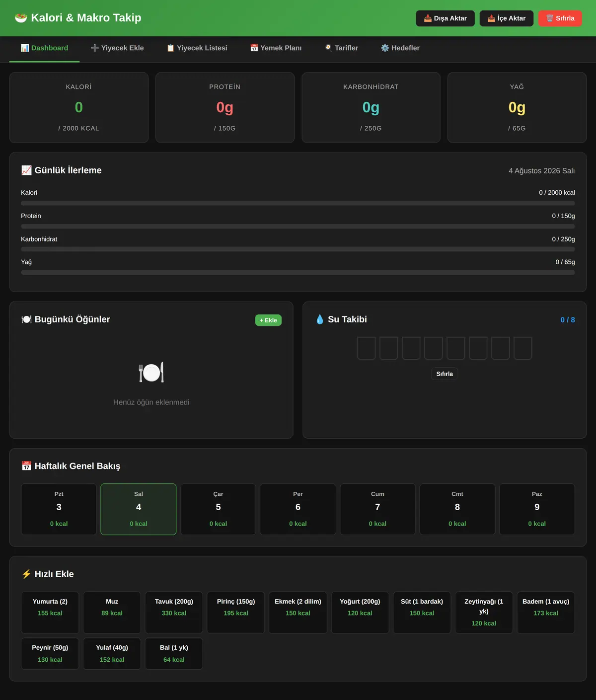The width and height of the screenshot is (596, 700).
Task: Quick add Süt (1 bardak)
Action: point(422,613)
